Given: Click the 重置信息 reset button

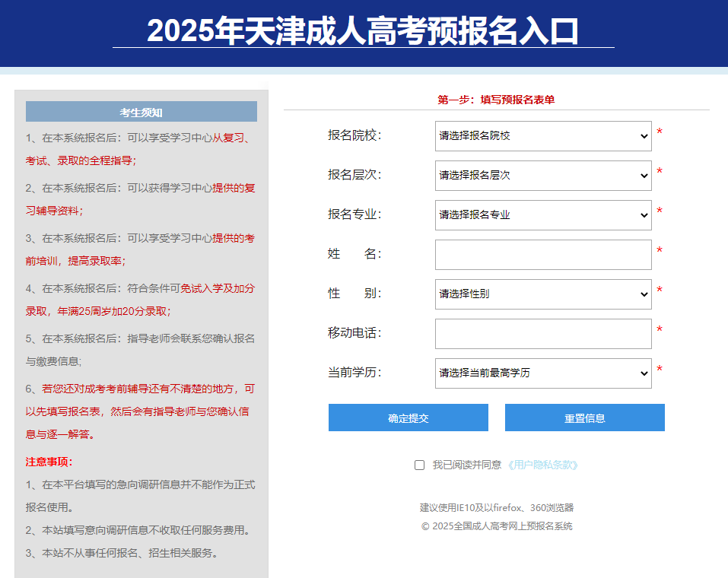Looking at the screenshot, I should click(584, 418).
